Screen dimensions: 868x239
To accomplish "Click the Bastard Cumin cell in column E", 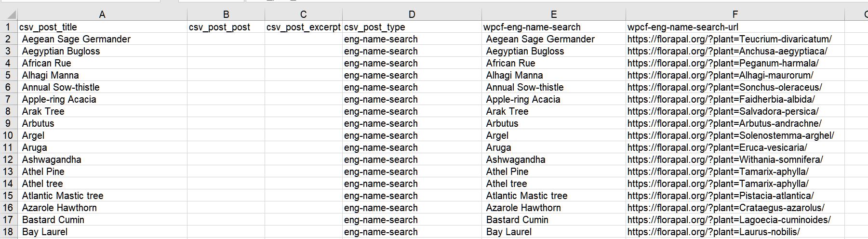I will pos(554,220).
